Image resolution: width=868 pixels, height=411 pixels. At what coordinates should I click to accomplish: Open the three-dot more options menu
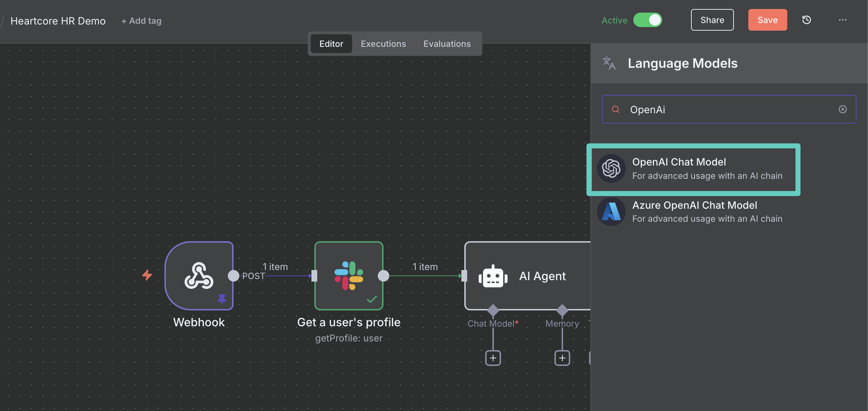(x=842, y=20)
